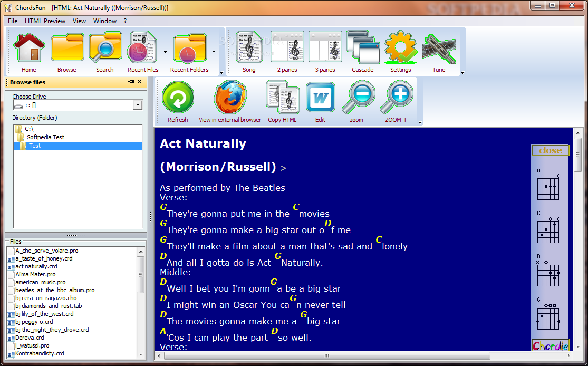588x366 pixels.
Task: Expand Recent Files dropdown arrow
Action: (166, 52)
